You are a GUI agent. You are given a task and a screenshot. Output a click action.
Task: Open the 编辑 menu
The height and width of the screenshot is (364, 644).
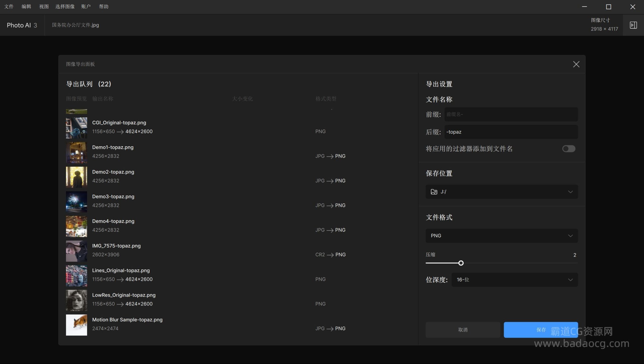coord(26,7)
